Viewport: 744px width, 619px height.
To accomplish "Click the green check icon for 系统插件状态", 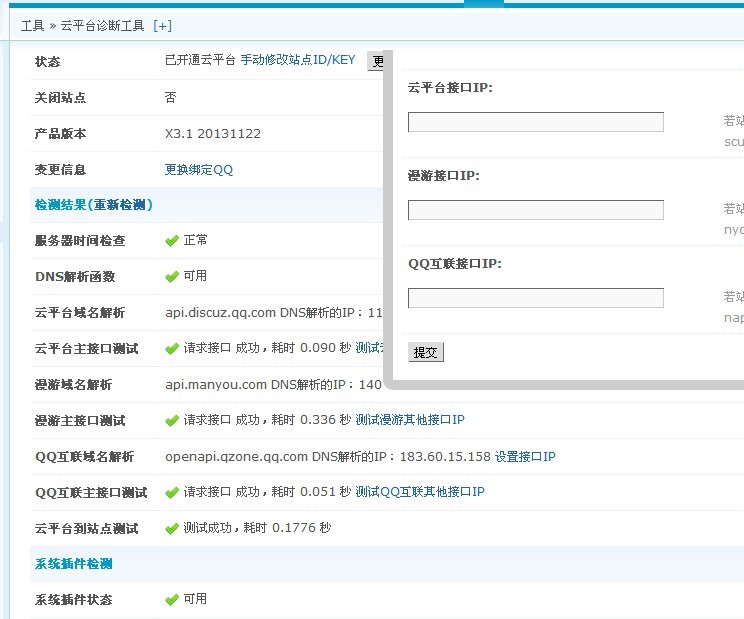I will click(x=172, y=600).
